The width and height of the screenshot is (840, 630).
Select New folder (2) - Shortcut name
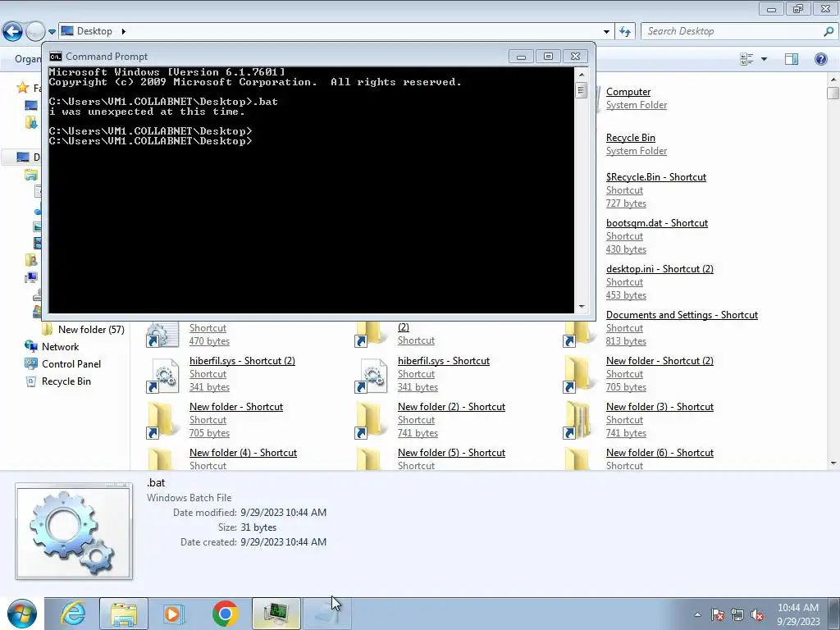tap(451, 407)
